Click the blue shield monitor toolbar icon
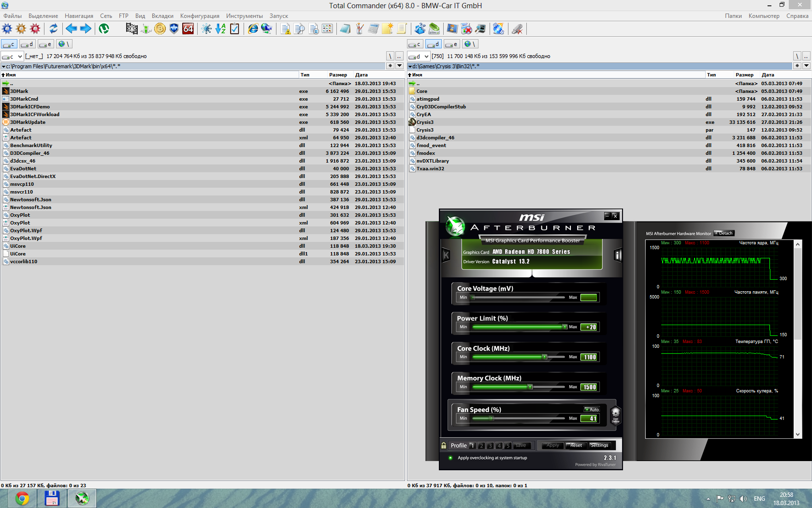This screenshot has height=508, width=812. pos(174,29)
